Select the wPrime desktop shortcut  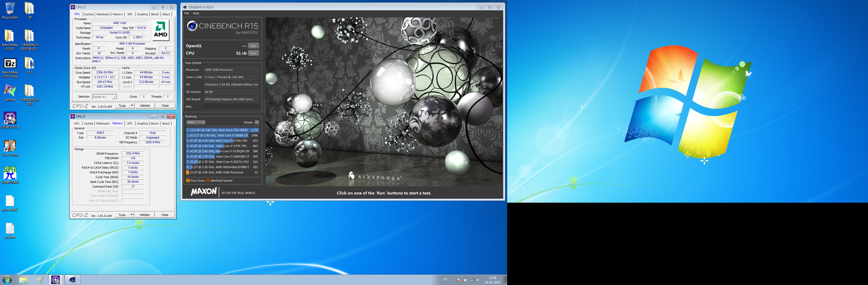[10, 93]
